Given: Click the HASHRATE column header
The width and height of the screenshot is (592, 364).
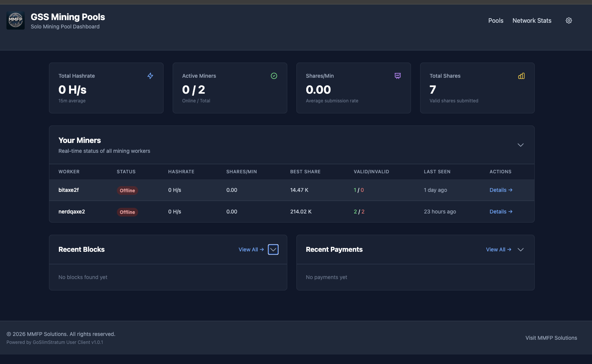Looking at the screenshot, I should point(181,171).
